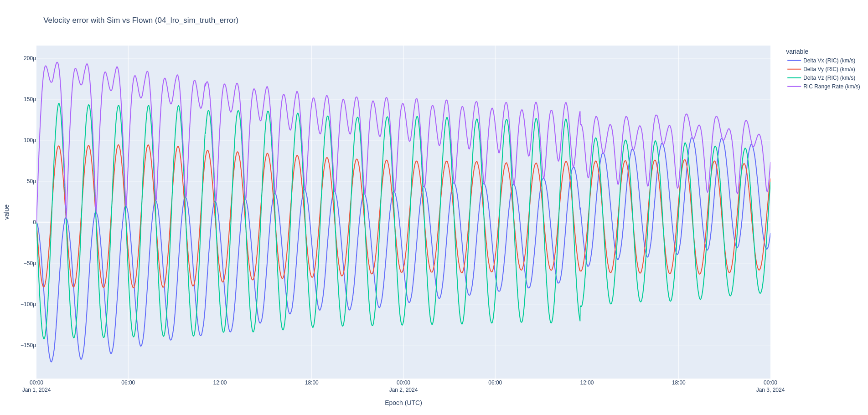Click the purple Range Rate legend line swatch
This screenshot has width=868, height=415.
(x=794, y=87)
